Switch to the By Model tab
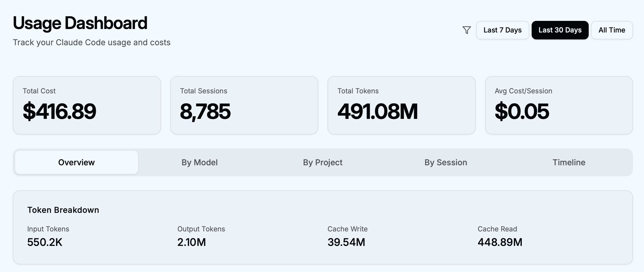The image size is (644, 272). (200, 162)
